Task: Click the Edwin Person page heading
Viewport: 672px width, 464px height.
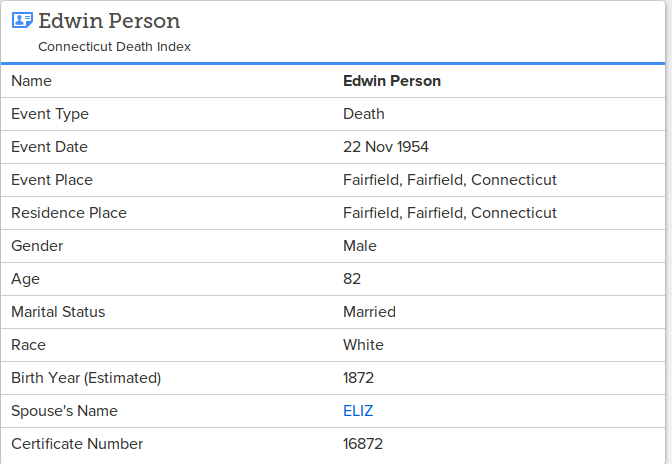Action: point(109,21)
